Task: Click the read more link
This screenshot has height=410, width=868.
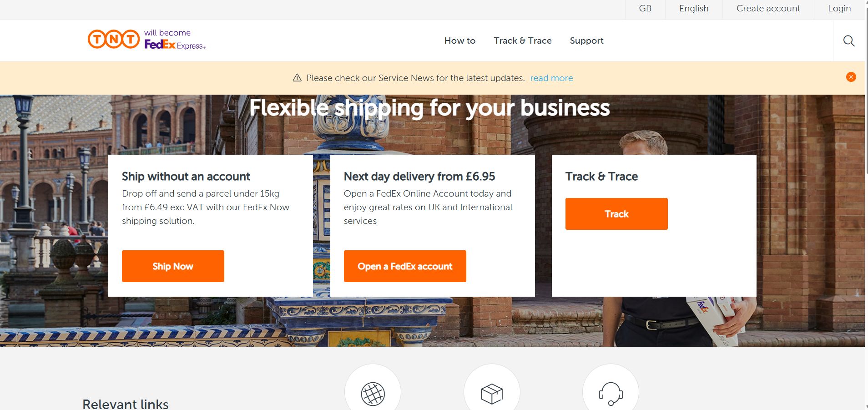Action: point(551,78)
